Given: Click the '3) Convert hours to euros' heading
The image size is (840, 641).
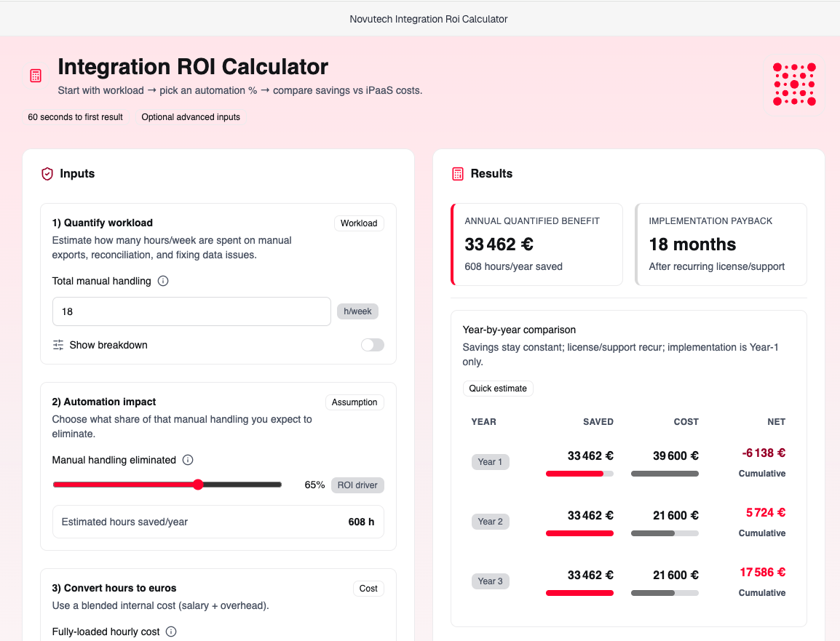Looking at the screenshot, I should (114, 588).
